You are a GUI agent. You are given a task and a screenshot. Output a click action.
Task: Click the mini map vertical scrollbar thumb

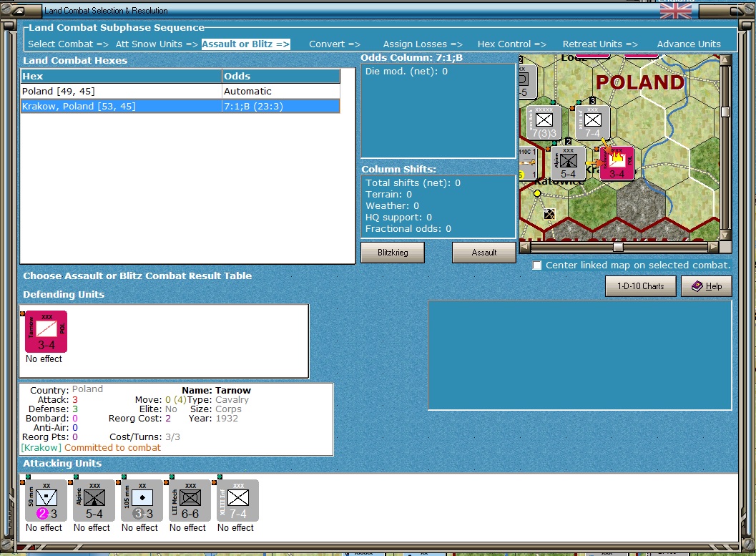coord(725,112)
